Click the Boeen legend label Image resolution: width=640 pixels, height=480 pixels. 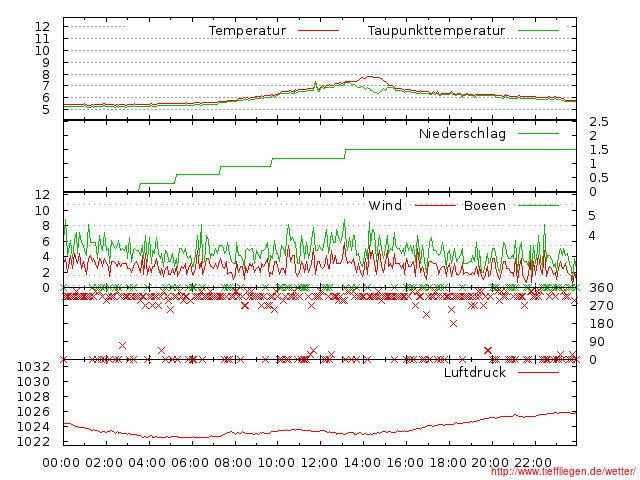point(484,205)
